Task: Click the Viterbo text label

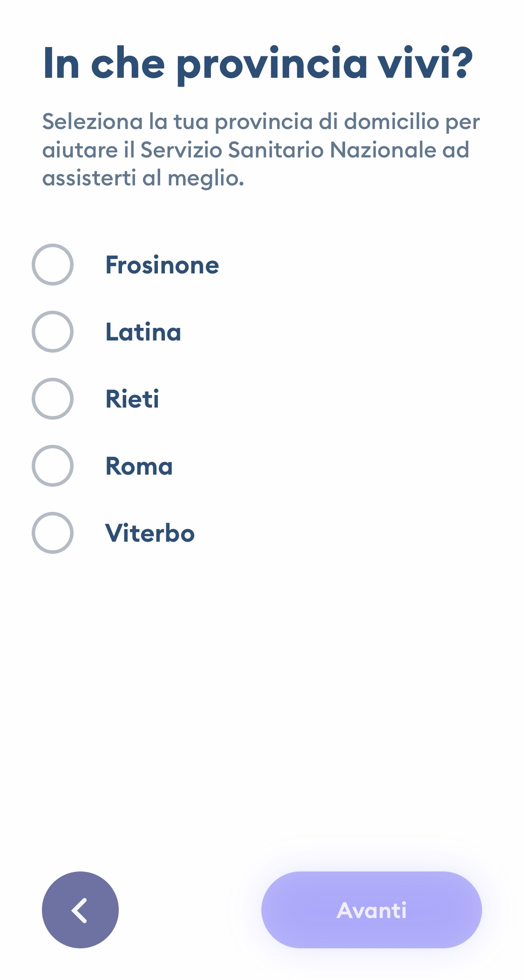Action: coord(150,533)
